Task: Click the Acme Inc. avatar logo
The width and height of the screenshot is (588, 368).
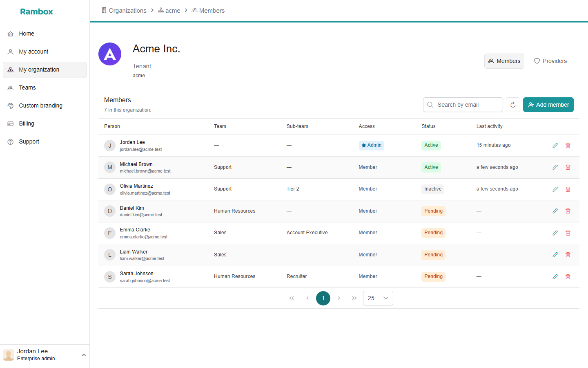Action: coord(110,54)
